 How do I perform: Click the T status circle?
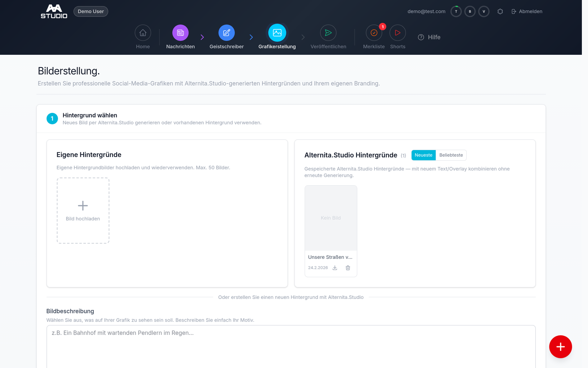[456, 11]
